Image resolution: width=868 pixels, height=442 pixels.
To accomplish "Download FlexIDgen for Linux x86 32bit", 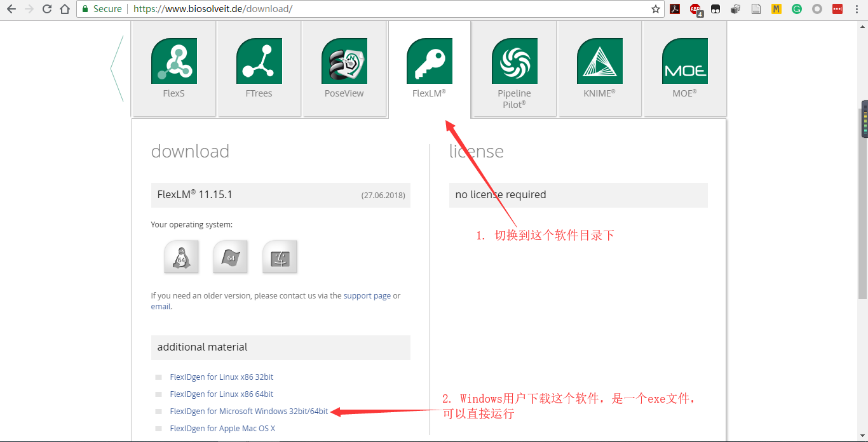I will coord(222,377).
